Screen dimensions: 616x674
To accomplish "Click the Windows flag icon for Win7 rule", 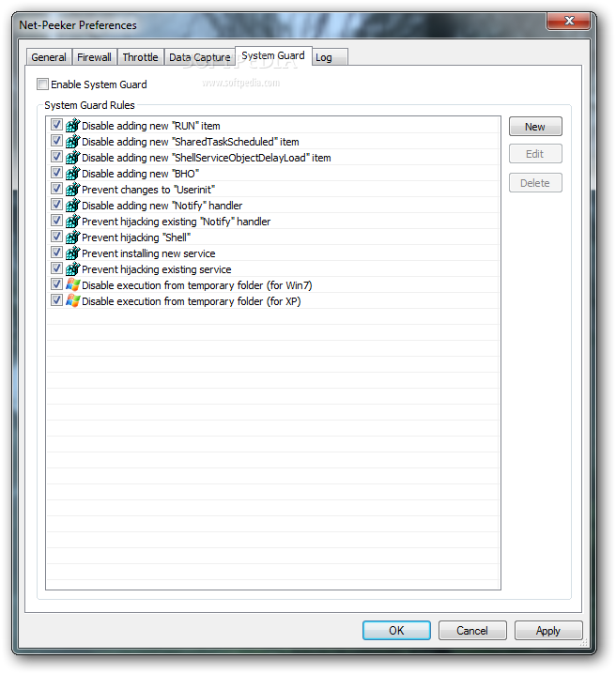I will [72, 284].
